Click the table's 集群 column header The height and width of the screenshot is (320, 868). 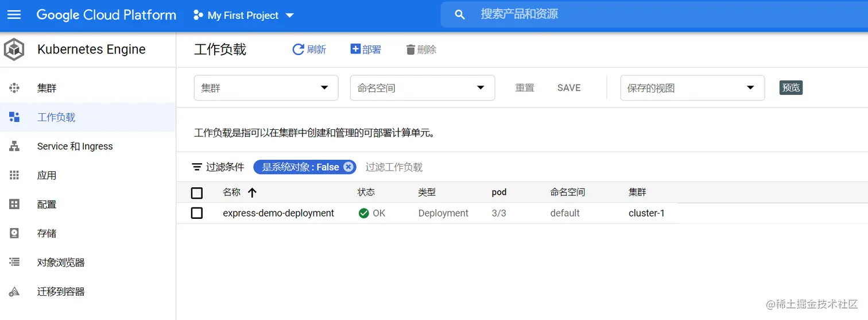pos(637,192)
